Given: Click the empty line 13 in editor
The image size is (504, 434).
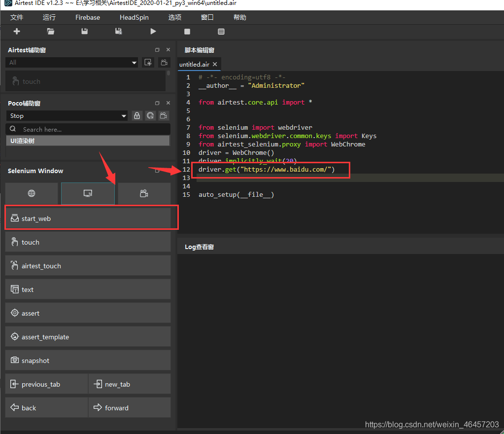Looking at the screenshot, I should (350, 178).
